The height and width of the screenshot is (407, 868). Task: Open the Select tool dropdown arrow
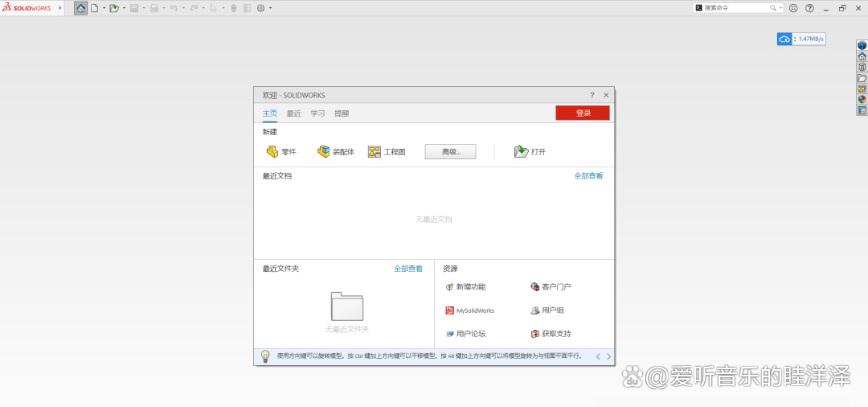[223, 8]
